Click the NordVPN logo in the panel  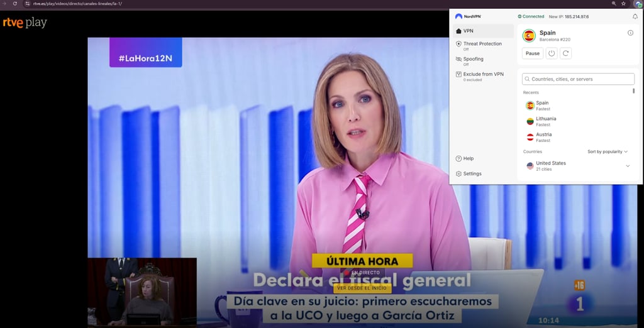468,16
